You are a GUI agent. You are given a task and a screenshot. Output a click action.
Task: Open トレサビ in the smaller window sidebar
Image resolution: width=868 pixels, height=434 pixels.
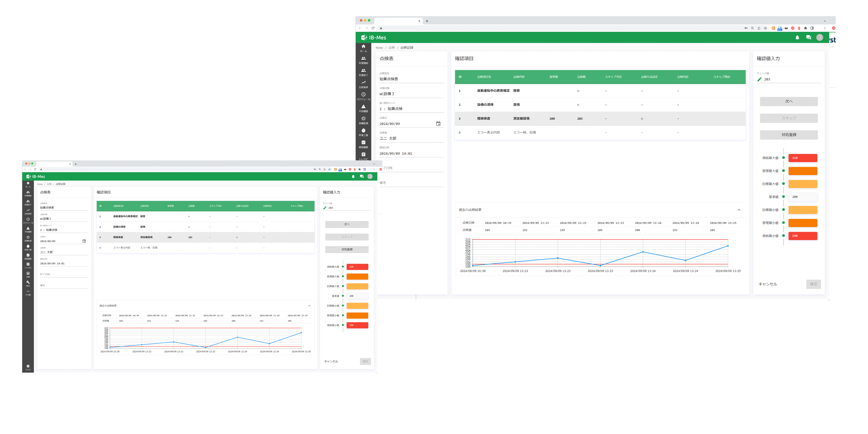pyautogui.click(x=28, y=266)
